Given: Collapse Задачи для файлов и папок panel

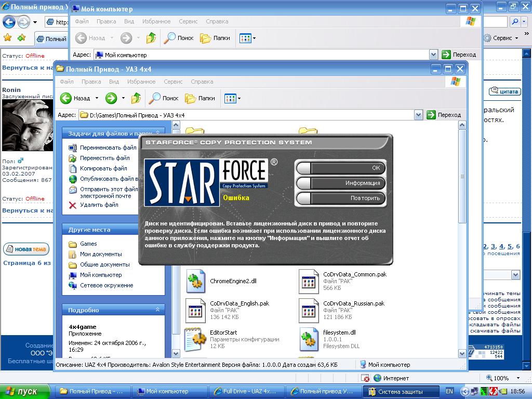Looking at the screenshot, I should click(x=157, y=133).
